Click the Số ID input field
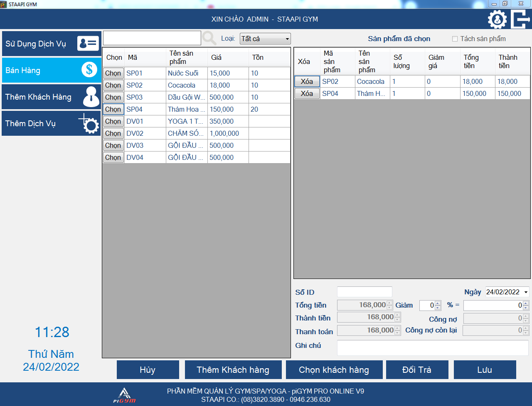This screenshot has width=532, height=406. click(x=364, y=292)
